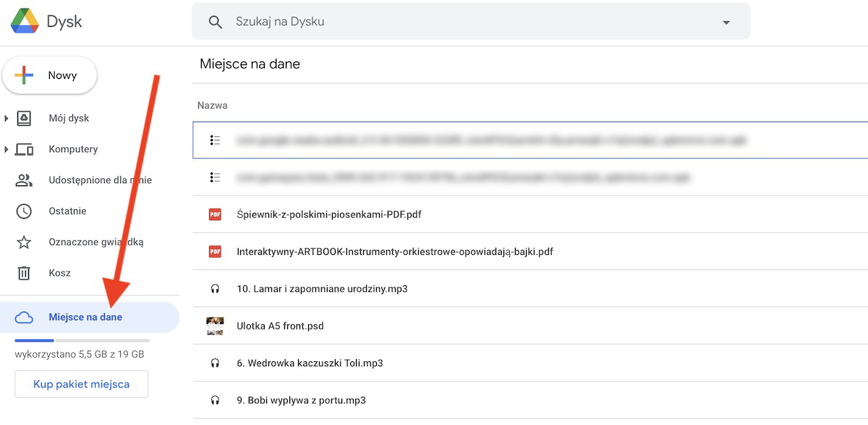Click the Mój dysk drive icon
Image resolution: width=868 pixels, height=425 pixels.
point(24,118)
